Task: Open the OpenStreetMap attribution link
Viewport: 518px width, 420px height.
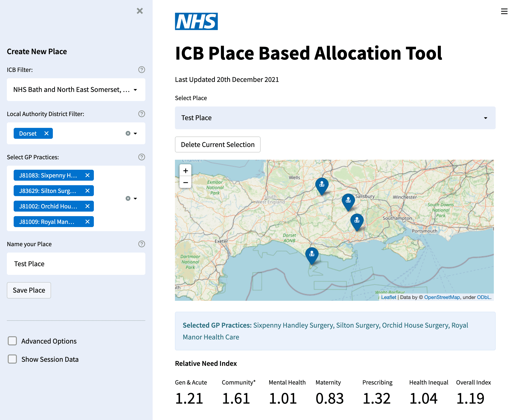Action: click(x=442, y=297)
